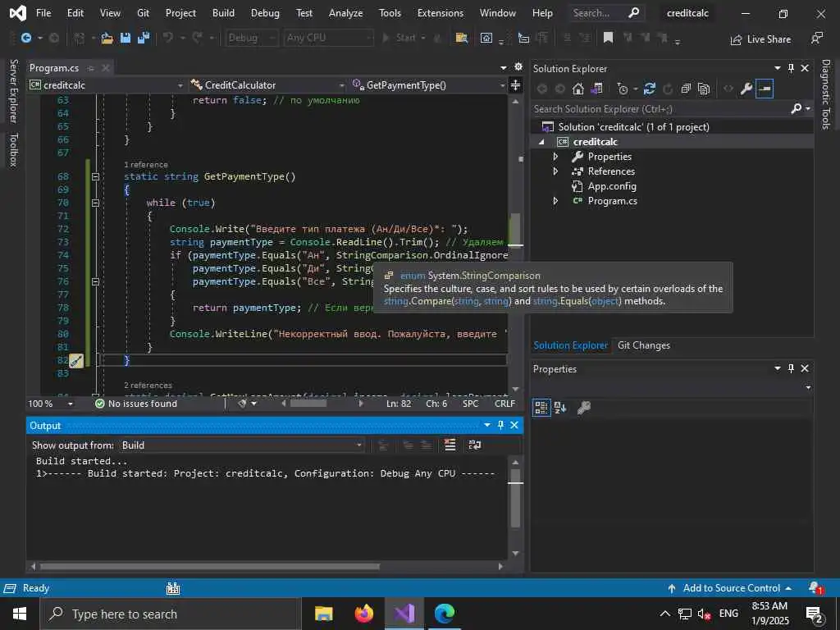
Task: Click the Visual Studio search box
Action: pos(606,13)
